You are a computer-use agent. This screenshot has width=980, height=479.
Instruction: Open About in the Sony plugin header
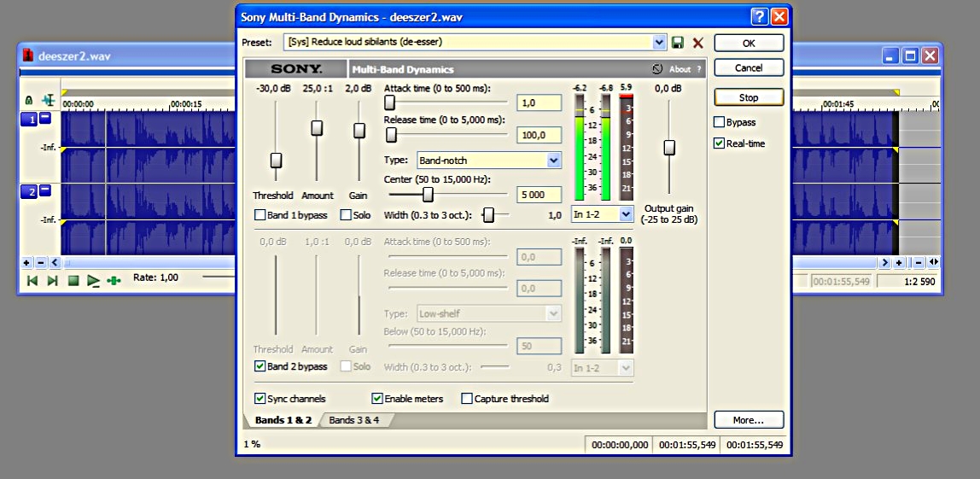point(680,69)
